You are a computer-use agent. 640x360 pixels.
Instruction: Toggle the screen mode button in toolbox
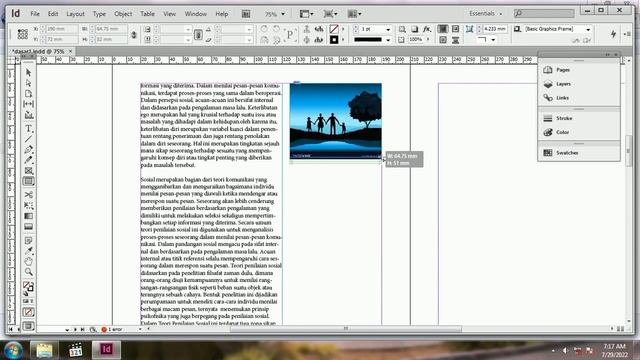click(28, 326)
